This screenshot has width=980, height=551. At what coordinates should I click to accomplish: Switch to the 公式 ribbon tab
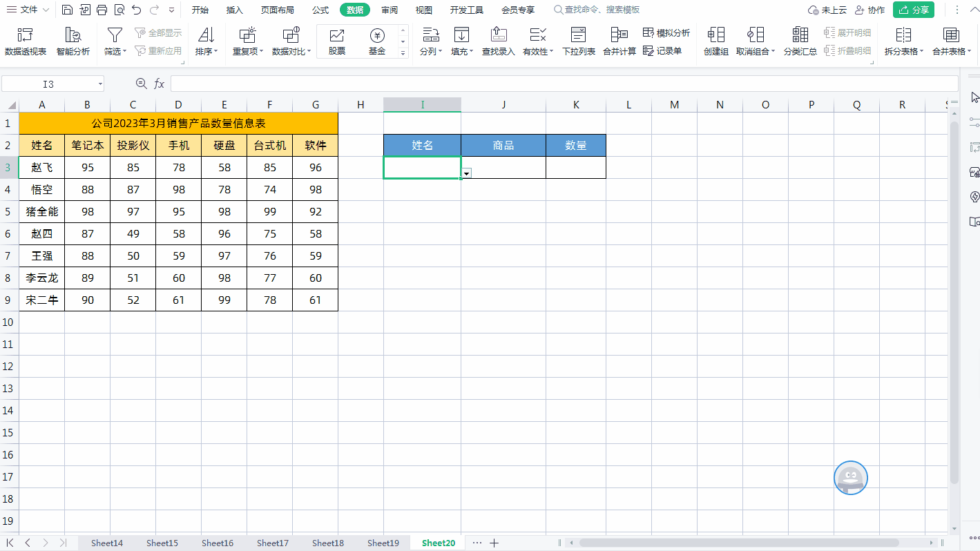point(320,10)
